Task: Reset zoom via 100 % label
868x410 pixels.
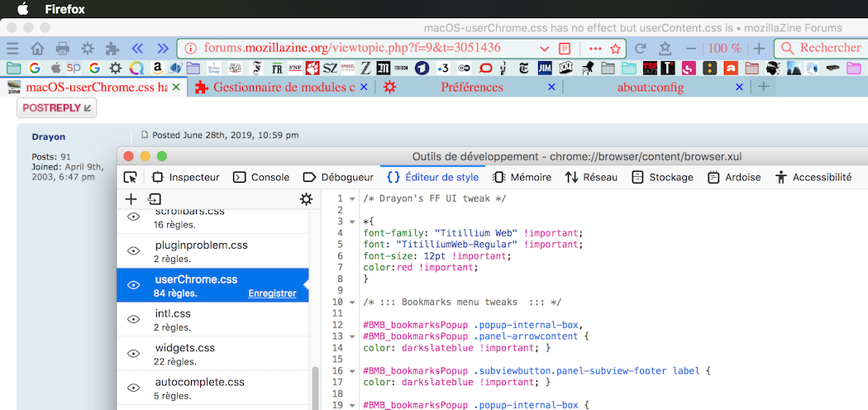Action: pos(725,48)
